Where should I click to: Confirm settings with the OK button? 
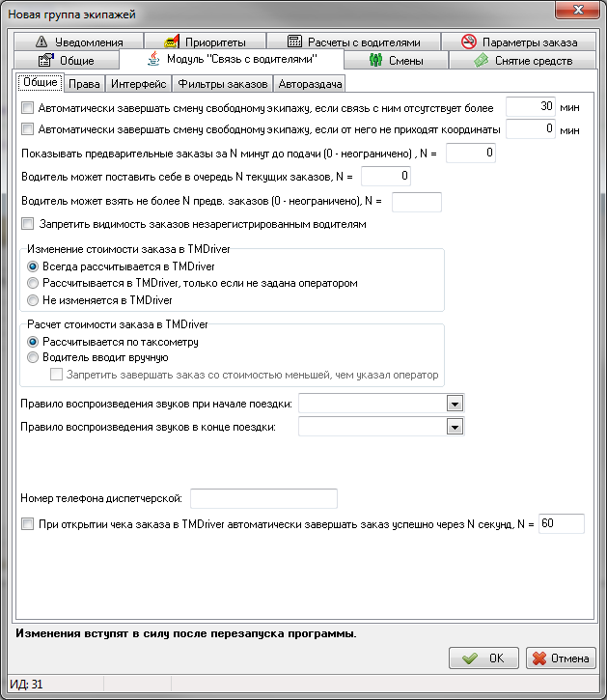483,658
